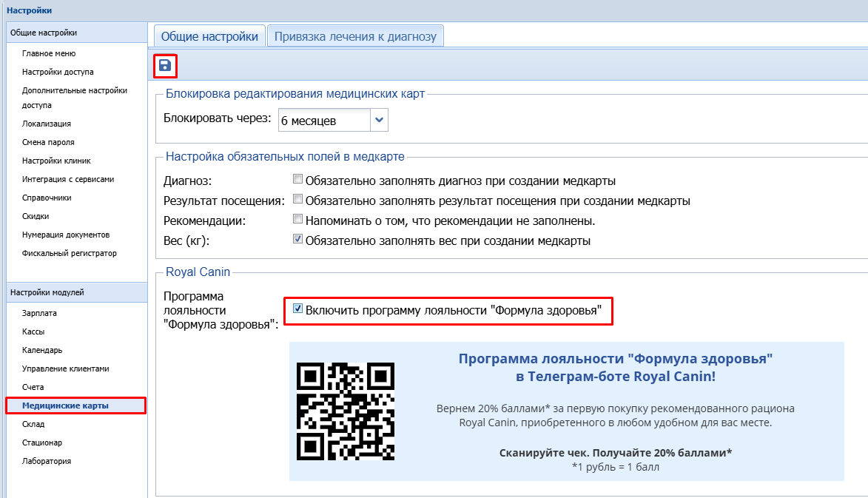Click 'Royal Canin' fieldset title
Screen dimensions: 868x498
click(x=198, y=272)
